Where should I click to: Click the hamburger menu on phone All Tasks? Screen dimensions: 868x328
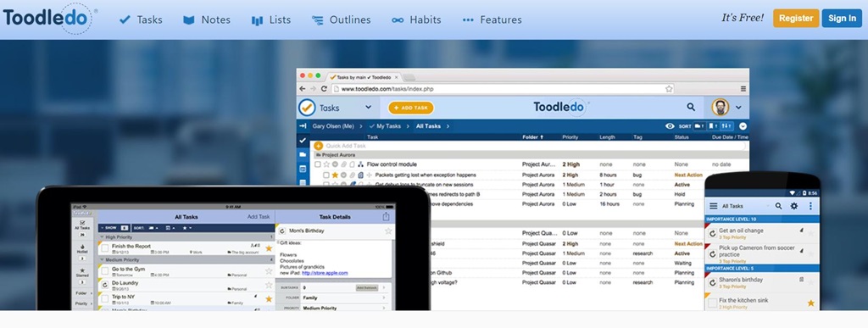click(714, 206)
